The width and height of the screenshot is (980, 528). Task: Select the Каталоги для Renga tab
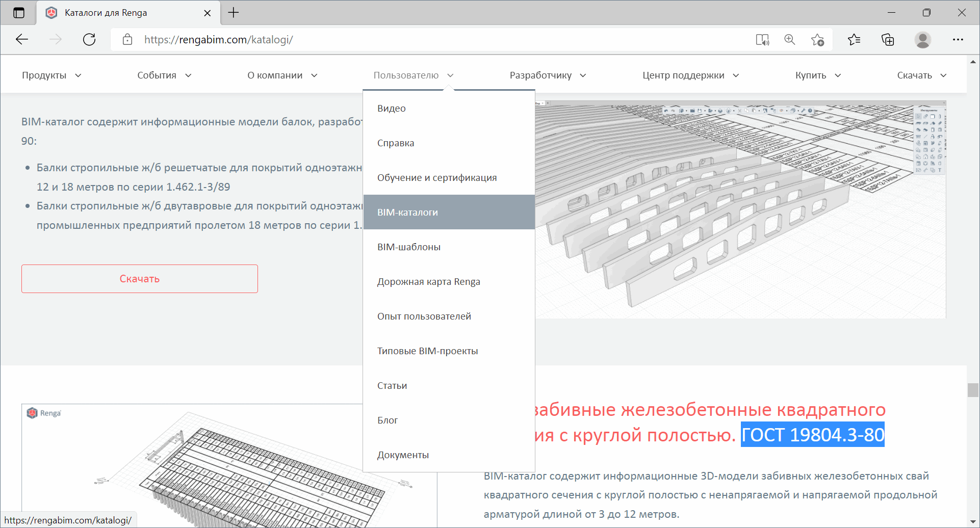(128, 13)
